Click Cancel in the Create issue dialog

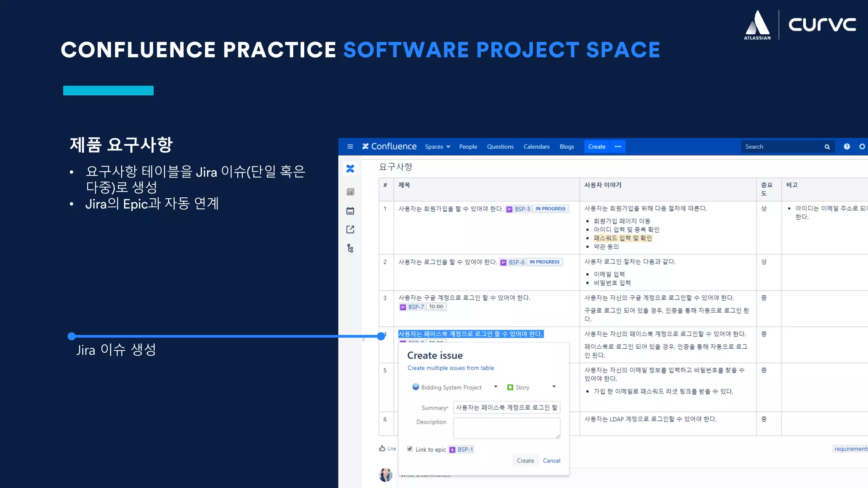click(551, 460)
